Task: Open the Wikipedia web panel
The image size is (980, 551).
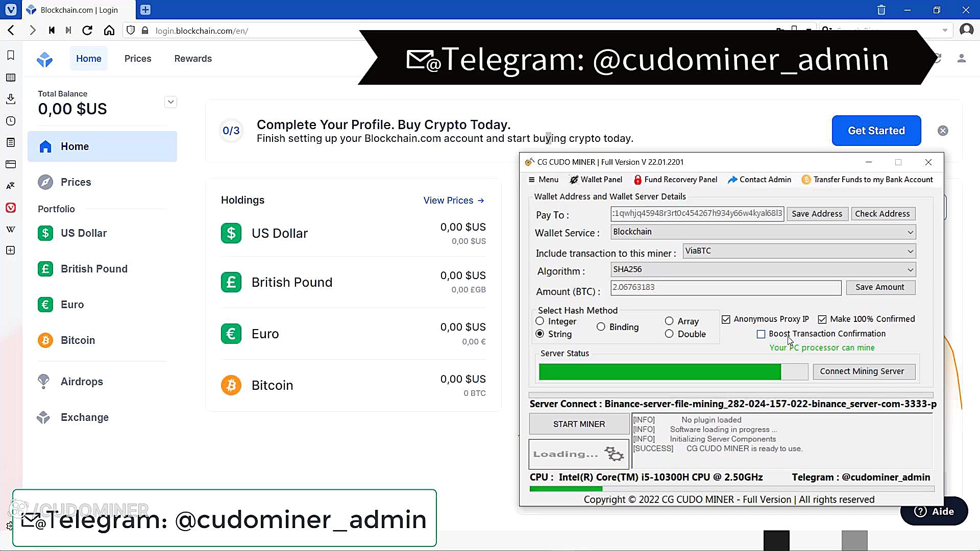Action: click(11, 229)
